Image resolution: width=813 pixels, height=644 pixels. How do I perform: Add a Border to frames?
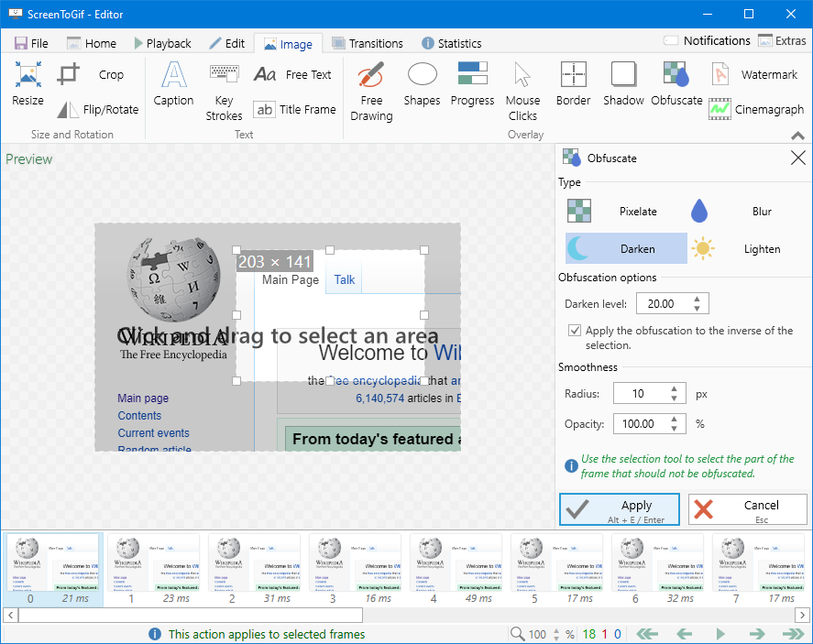click(x=574, y=84)
